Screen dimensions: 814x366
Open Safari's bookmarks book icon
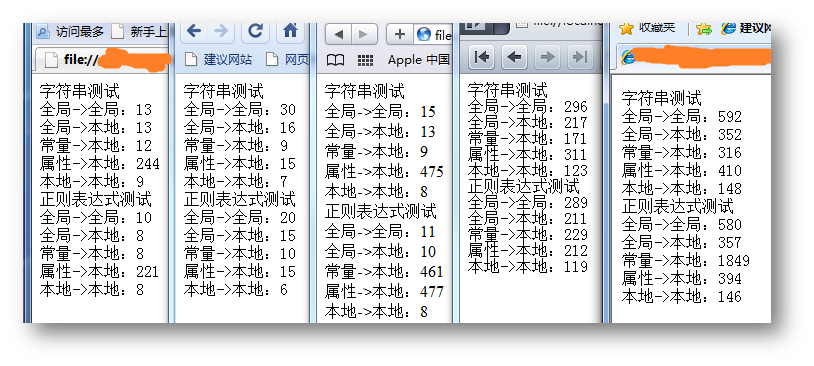point(335,61)
